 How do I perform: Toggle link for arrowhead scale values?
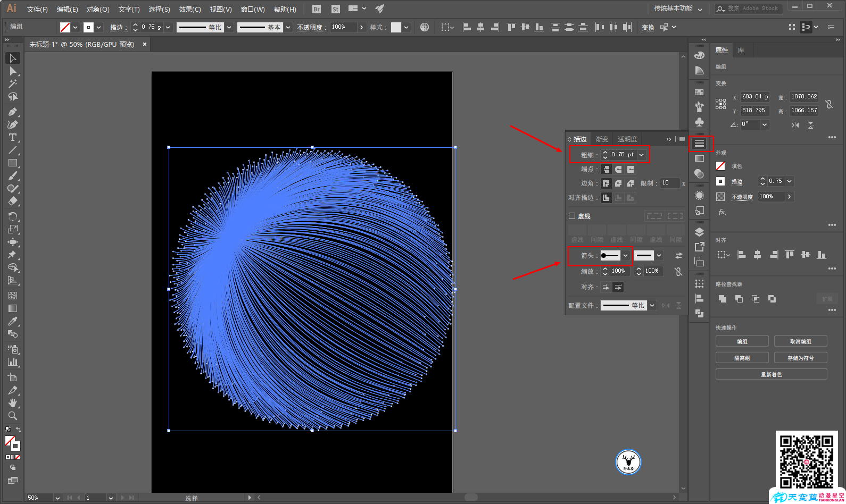678,272
